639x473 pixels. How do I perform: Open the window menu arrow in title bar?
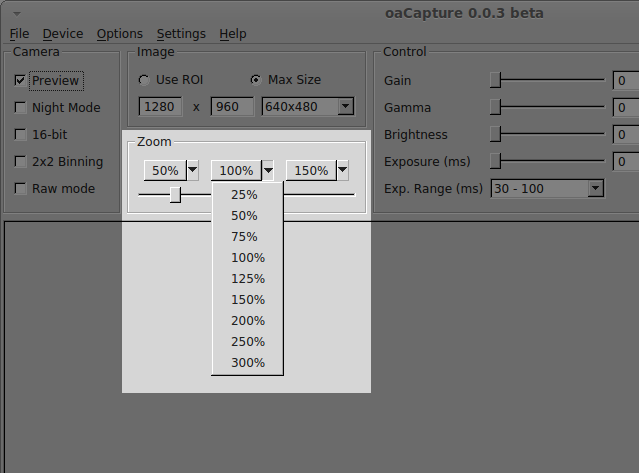click(x=17, y=14)
